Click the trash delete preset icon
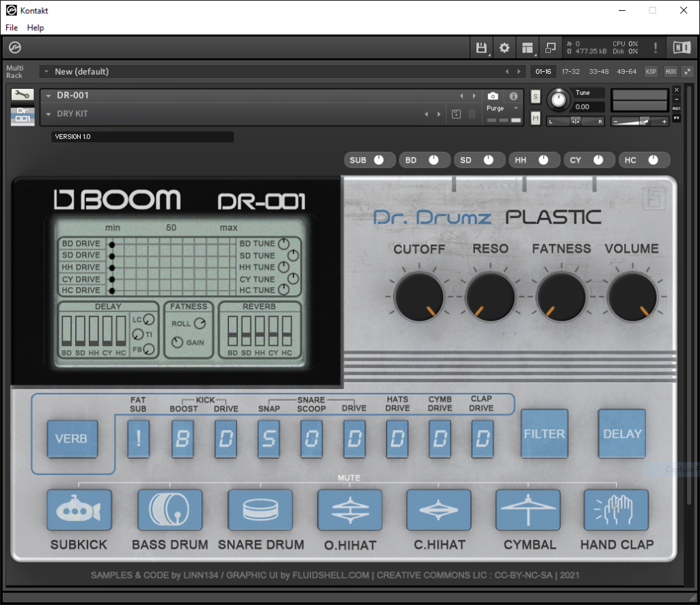Image resolution: width=700 pixels, height=605 pixels. coord(472,114)
